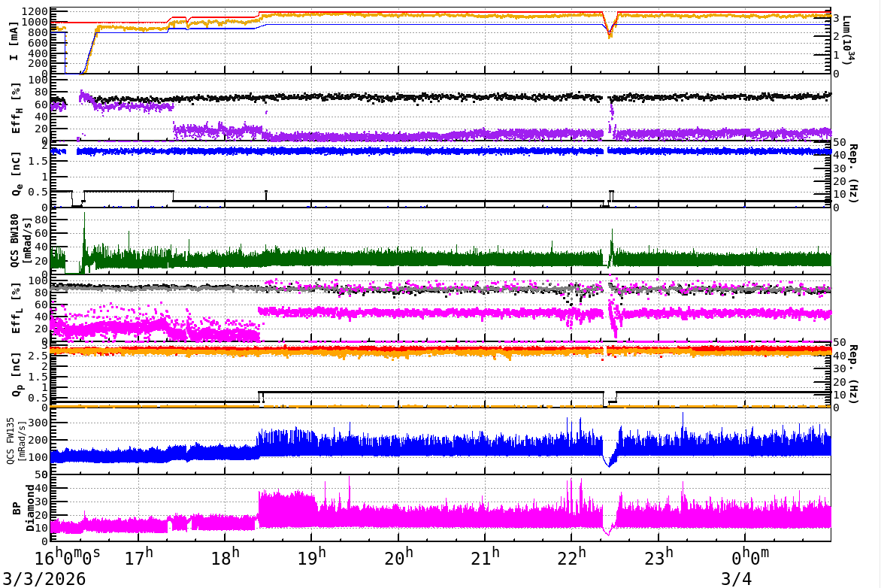This screenshot has height=588, width=881.
Task: Click the "0h0m" midnight tick label
Action: (749, 557)
